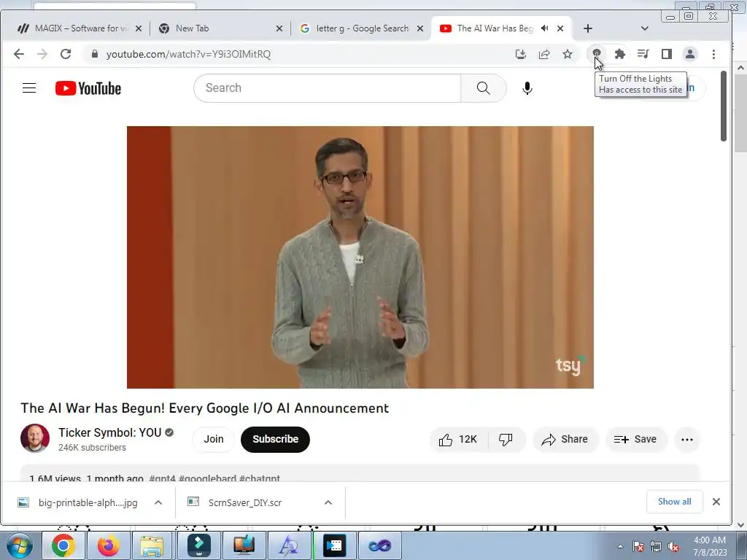Click Turn Off the Lights extension icon

click(597, 54)
